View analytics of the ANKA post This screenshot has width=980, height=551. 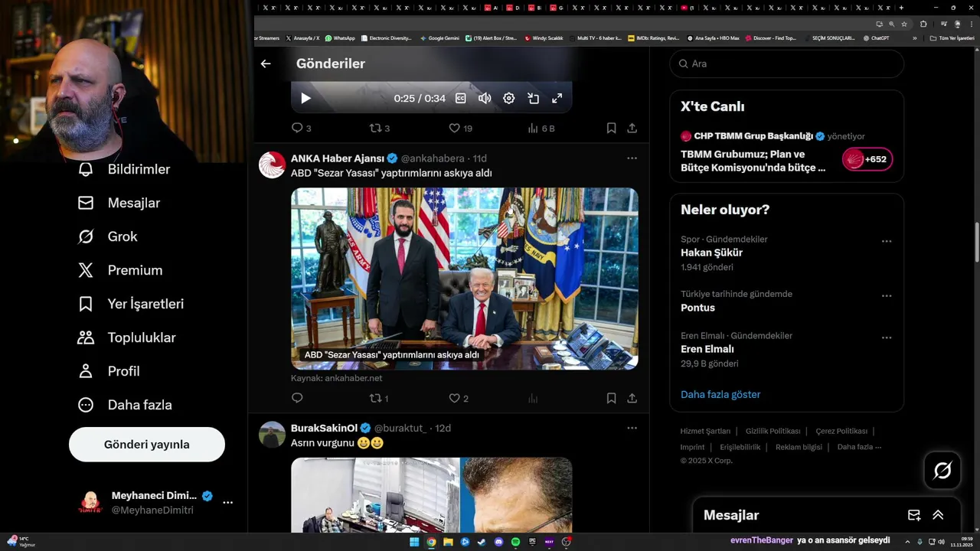(533, 398)
